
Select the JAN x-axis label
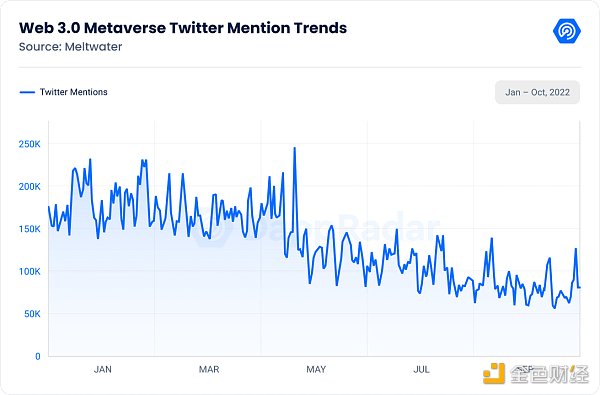coord(103,369)
